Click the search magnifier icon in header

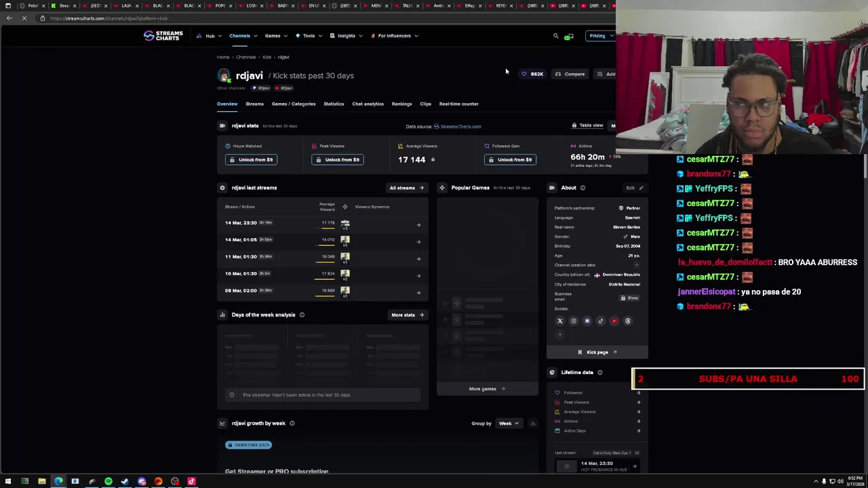[555, 36]
